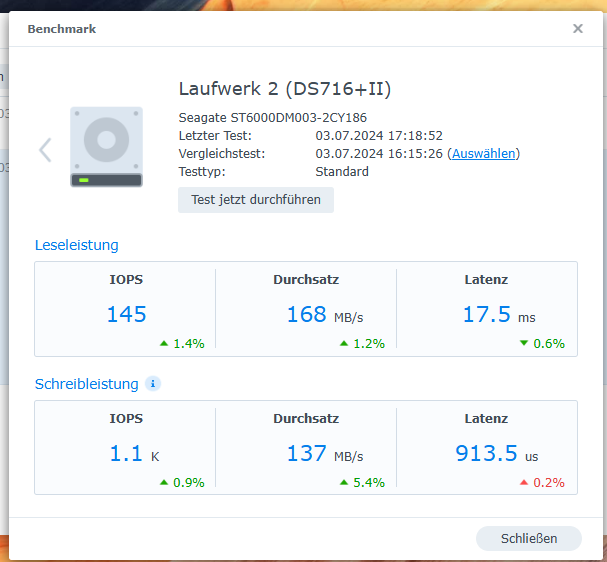Close the Benchmark dialog with X
Image resolution: width=607 pixels, height=562 pixels.
pyautogui.click(x=578, y=29)
